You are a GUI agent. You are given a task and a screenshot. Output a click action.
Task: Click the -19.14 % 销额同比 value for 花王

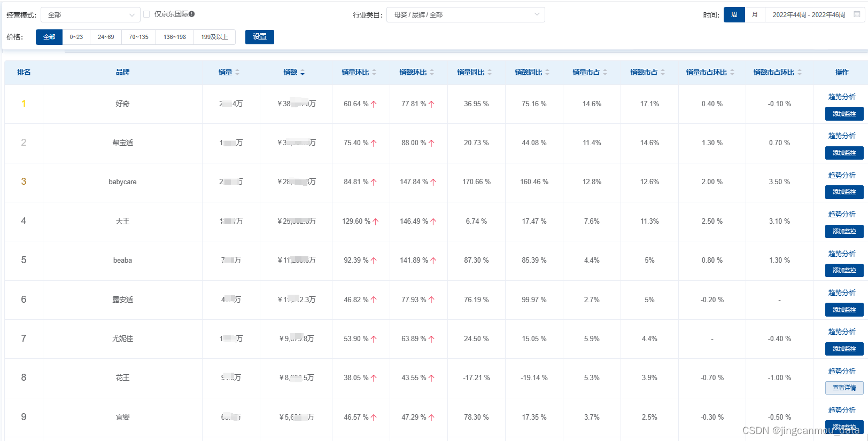pos(534,377)
